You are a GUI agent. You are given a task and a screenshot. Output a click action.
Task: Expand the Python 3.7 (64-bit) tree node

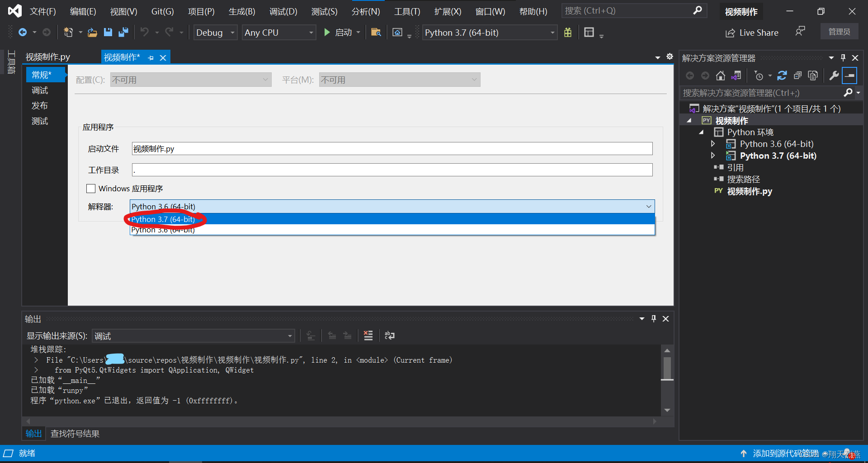tap(713, 156)
